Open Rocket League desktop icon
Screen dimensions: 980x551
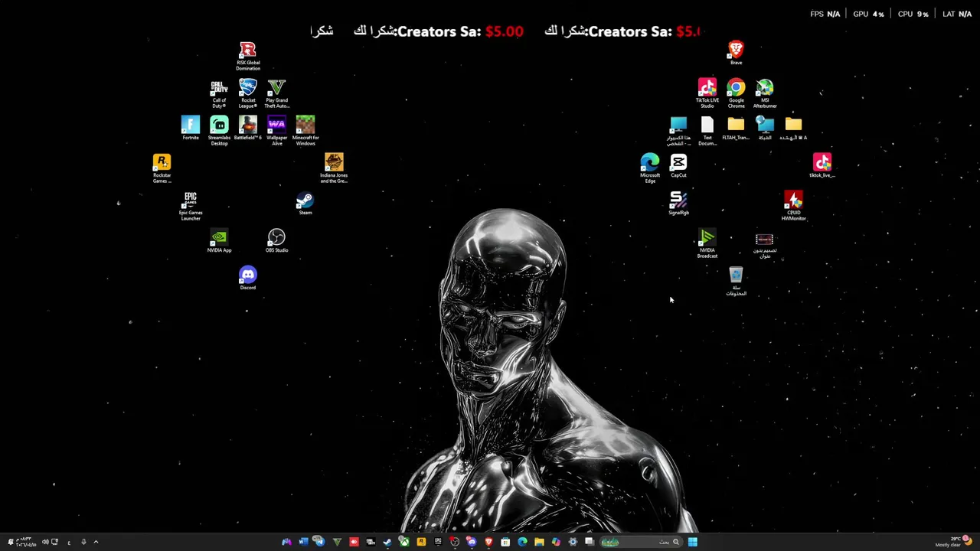248,94
